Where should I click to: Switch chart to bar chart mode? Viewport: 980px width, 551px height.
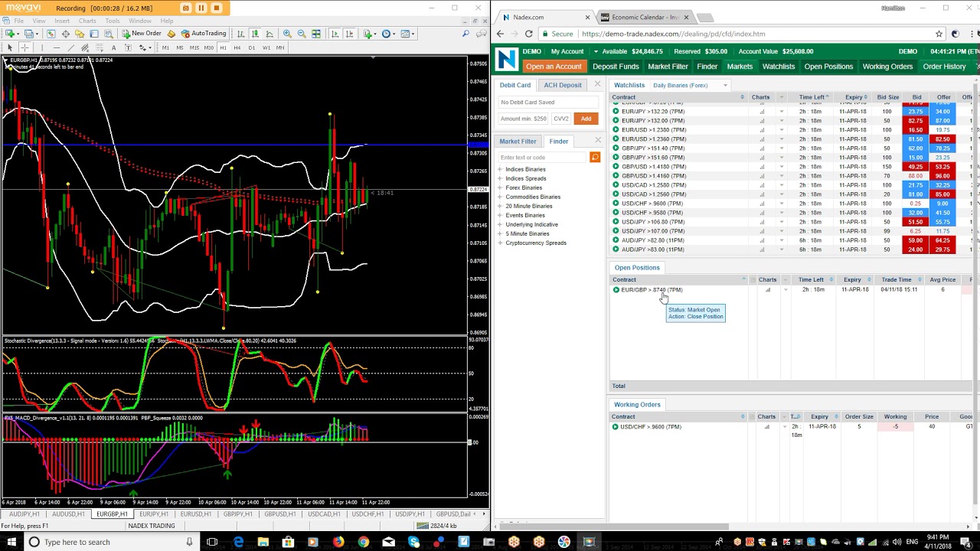240,34
